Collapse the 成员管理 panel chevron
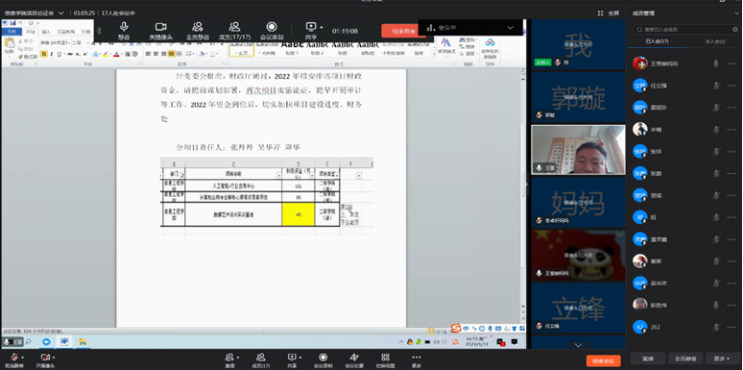 point(736,13)
